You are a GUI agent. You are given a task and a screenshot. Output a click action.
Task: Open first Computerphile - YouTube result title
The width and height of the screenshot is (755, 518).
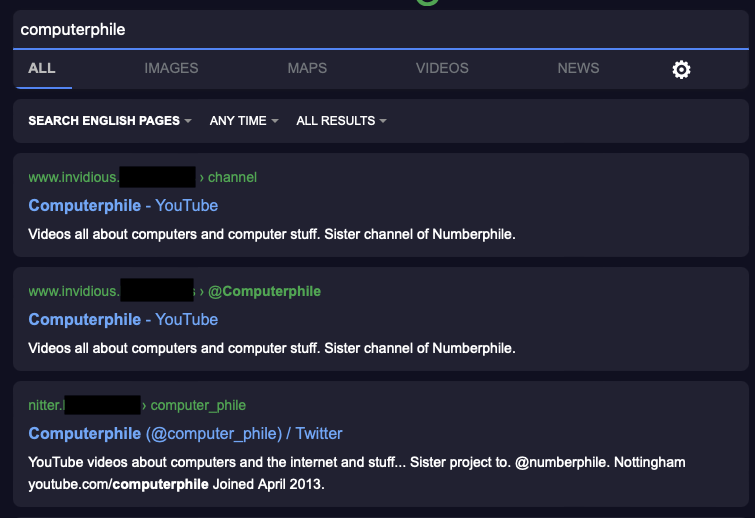(x=123, y=206)
